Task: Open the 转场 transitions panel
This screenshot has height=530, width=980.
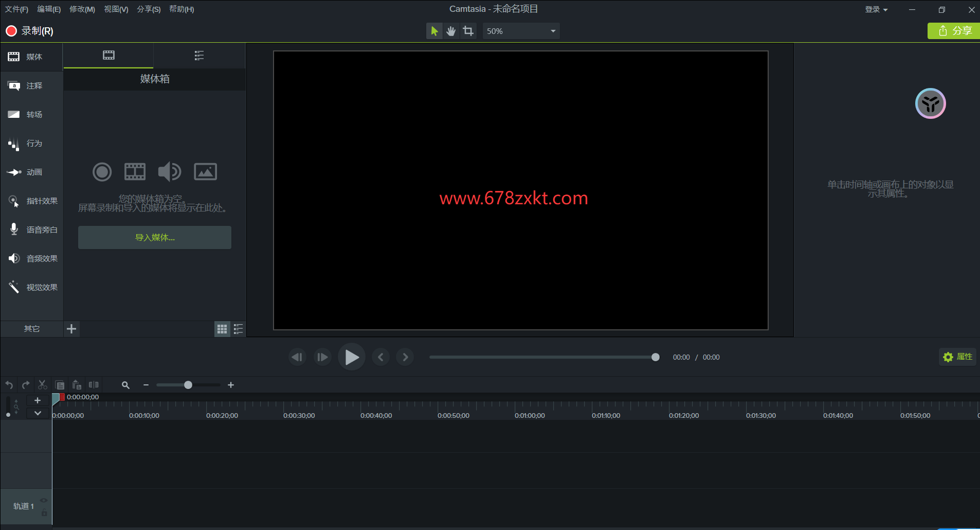Action: (x=32, y=115)
